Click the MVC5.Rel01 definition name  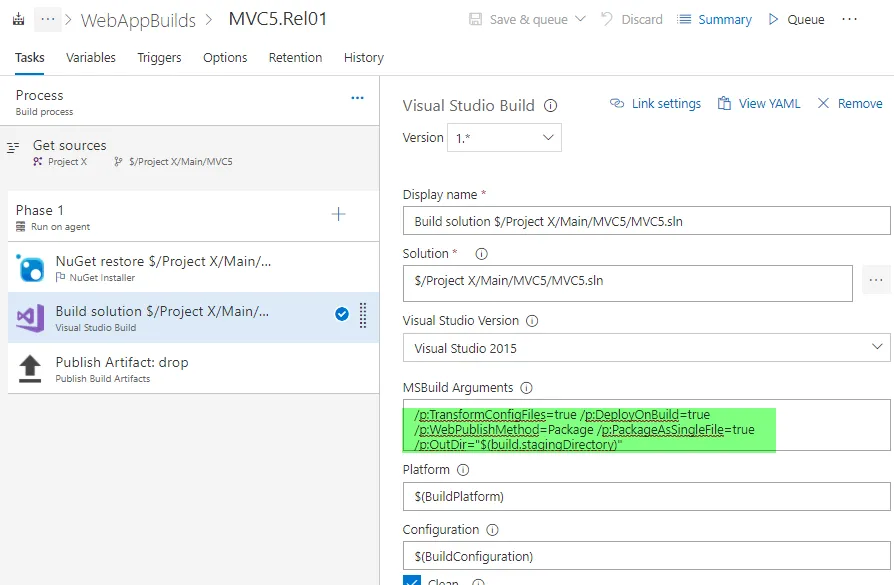[278, 19]
